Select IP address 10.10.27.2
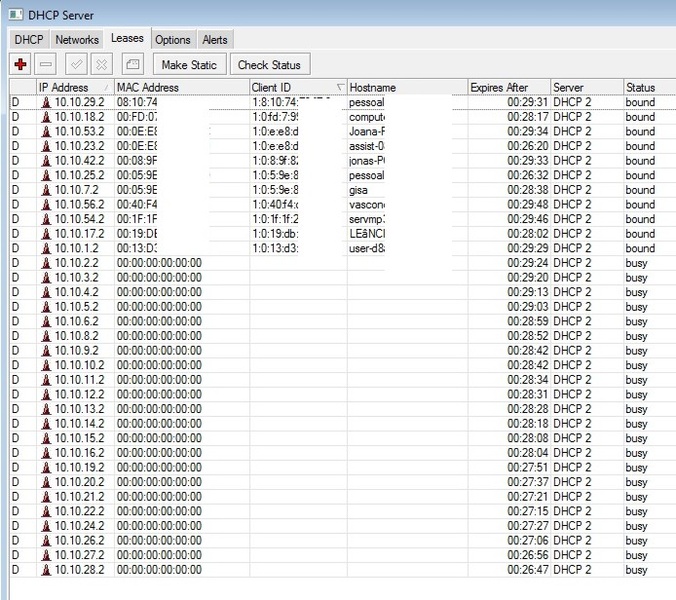 click(x=79, y=555)
